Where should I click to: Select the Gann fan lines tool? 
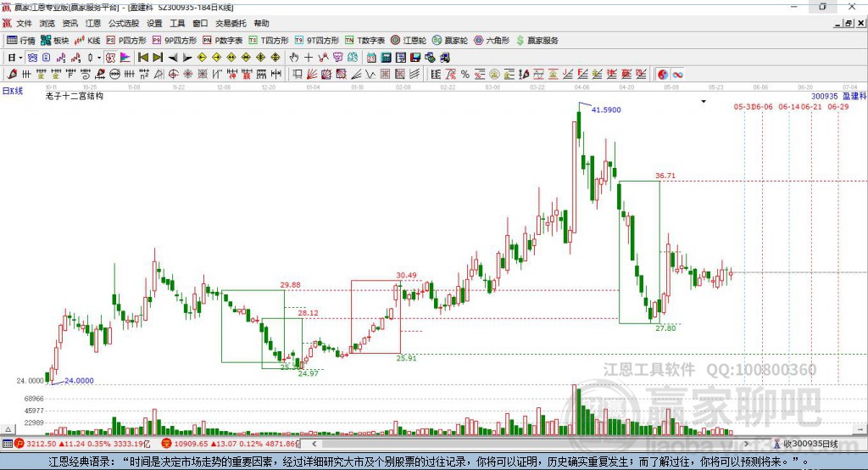pos(312,75)
